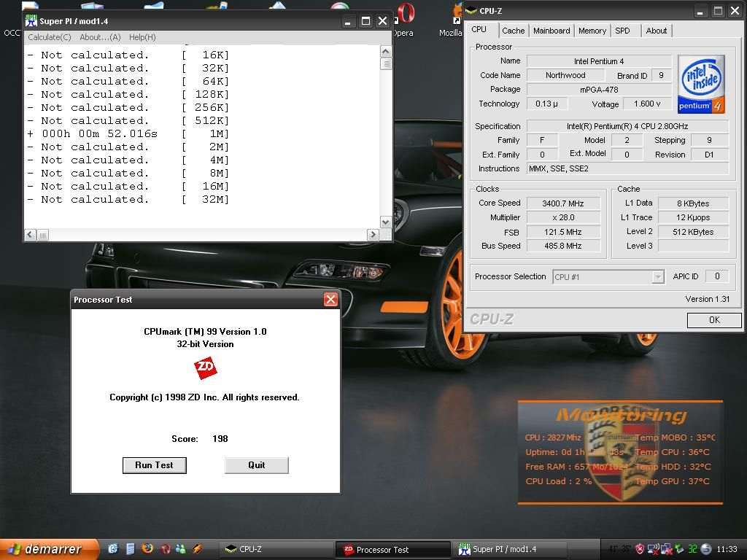Switch to the Mainboard tab in CPU-Z

tap(551, 31)
